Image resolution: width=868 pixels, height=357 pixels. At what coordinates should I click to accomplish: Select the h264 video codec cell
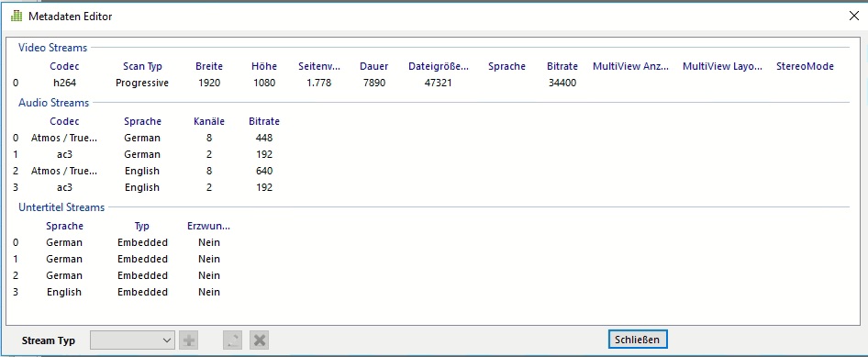click(64, 83)
